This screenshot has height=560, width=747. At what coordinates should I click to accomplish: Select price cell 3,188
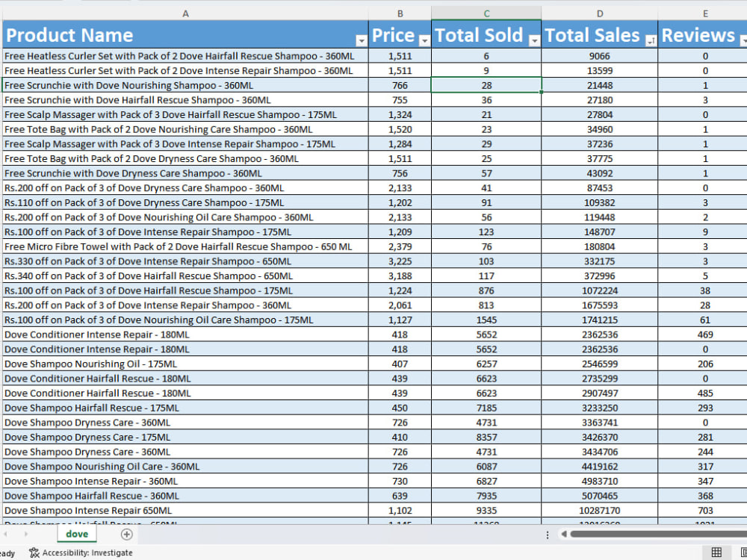pos(400,276)
